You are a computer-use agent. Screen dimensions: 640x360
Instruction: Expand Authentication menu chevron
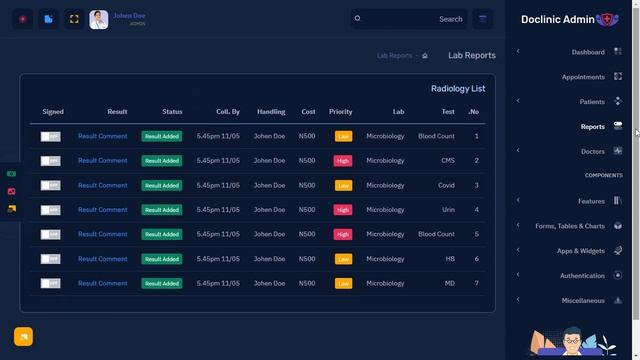(518, 275)
